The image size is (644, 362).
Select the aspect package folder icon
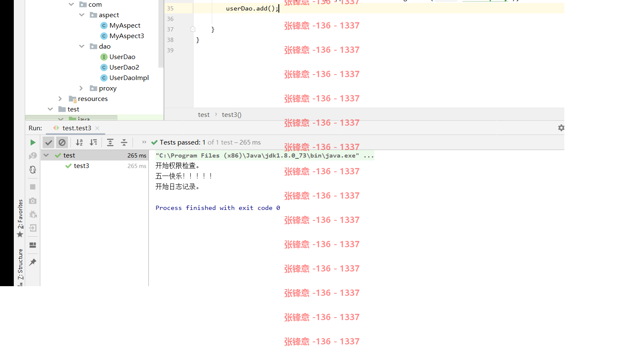93,15
